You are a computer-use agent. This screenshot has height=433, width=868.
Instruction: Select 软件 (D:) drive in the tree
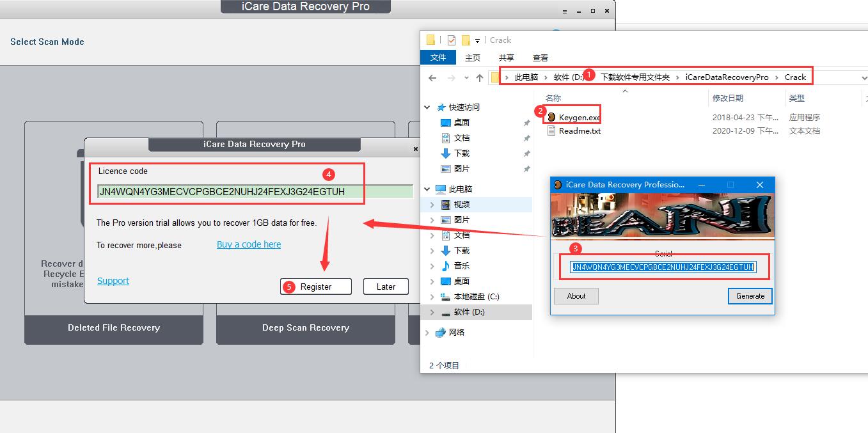[x=469, y=311]
